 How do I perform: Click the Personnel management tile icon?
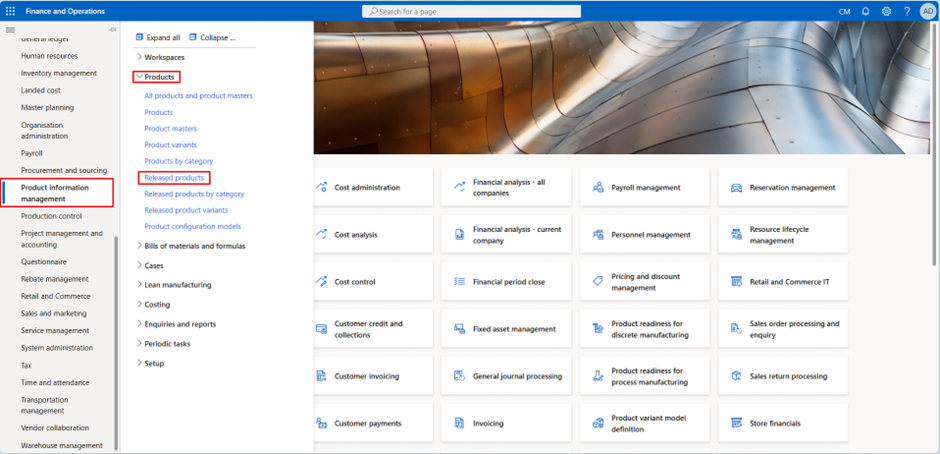598,234
